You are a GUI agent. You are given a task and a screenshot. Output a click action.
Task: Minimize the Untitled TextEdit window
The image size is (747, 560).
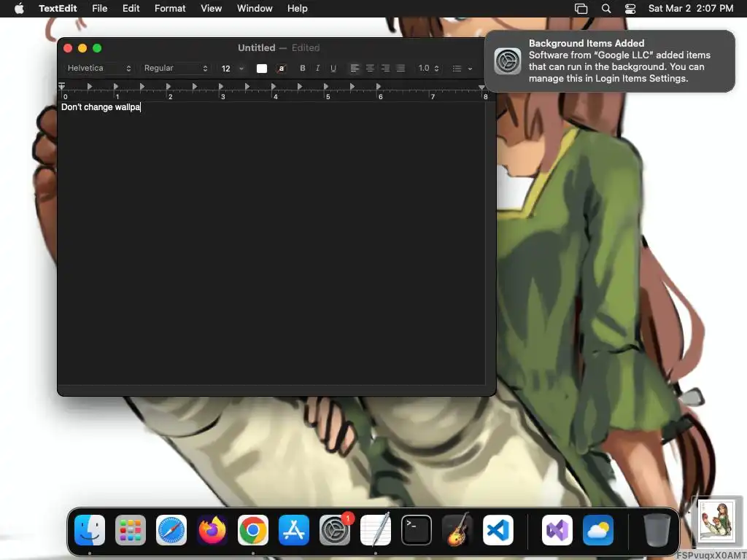tap(82, 48)
